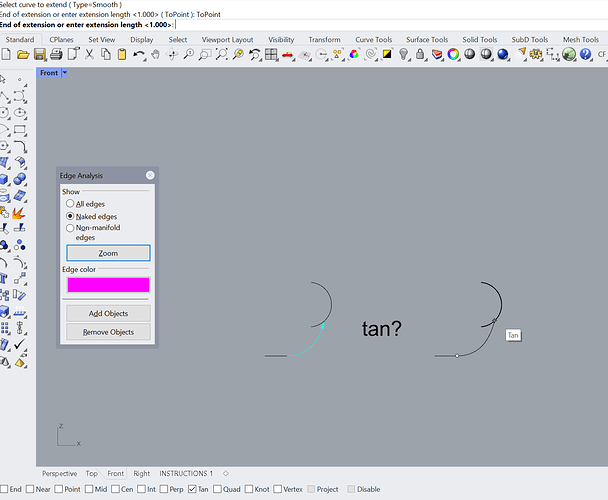
Task: Open the Surface Tools toolbar tab
Action: click(x=427, y=40)
